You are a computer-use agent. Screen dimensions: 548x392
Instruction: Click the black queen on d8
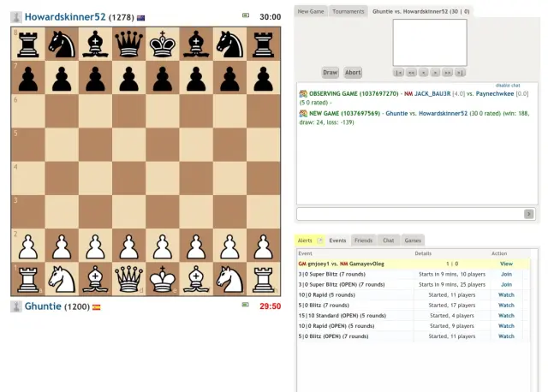(128, 43)
